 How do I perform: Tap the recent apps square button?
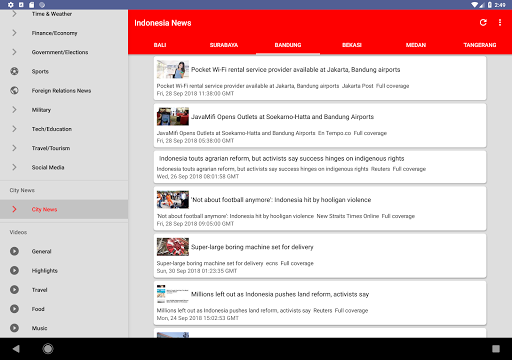pyautogui.click(x=496, y=349)
